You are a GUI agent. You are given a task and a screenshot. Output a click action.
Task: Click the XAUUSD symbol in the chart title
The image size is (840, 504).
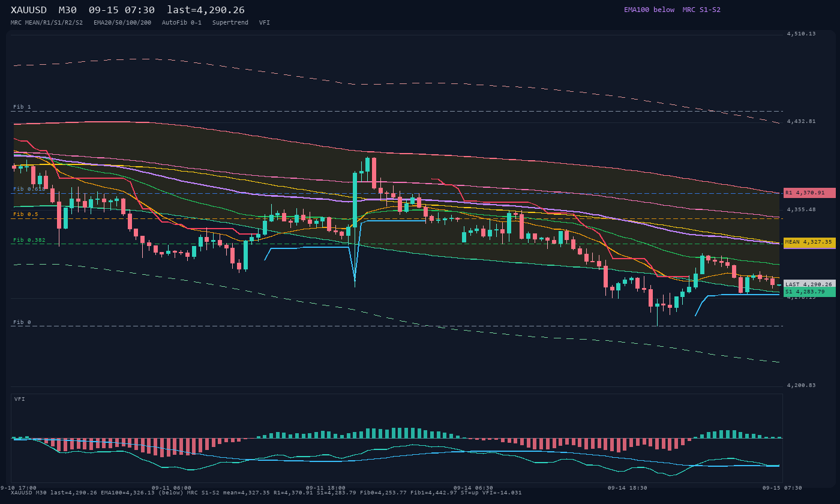click(29, 10)
